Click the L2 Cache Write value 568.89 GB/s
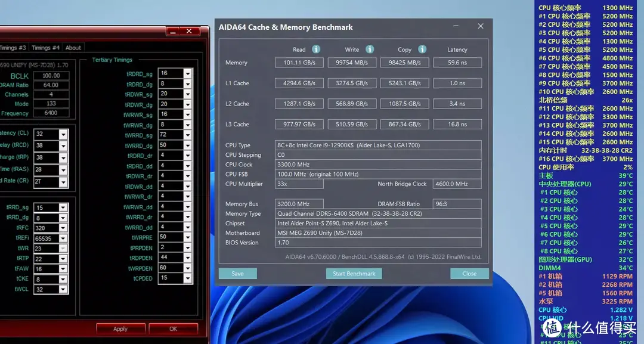Viewport: 644px width, 344px height. pyautogui.click(x=352, y=104)
